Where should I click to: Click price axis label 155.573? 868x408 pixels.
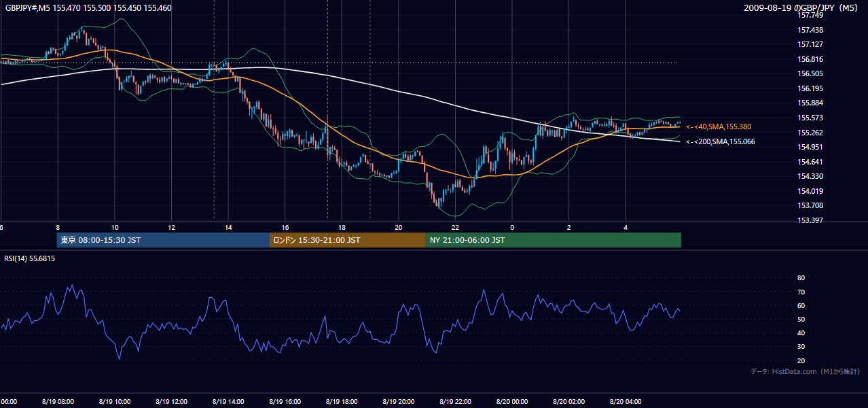811,118
